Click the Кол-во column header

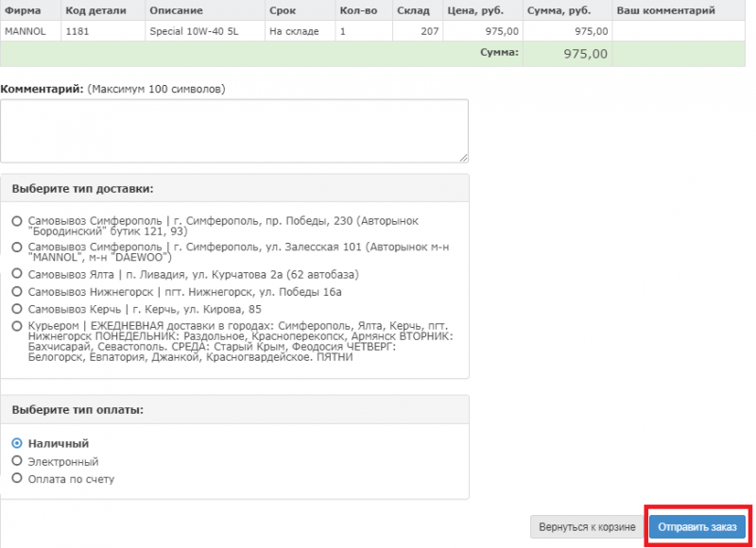364,10
